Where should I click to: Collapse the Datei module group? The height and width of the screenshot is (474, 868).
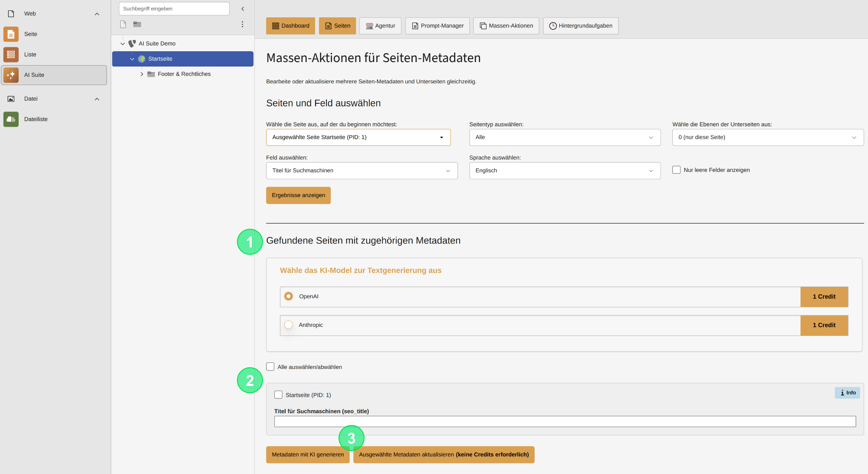pyautogui.click(x=97, y=99)
